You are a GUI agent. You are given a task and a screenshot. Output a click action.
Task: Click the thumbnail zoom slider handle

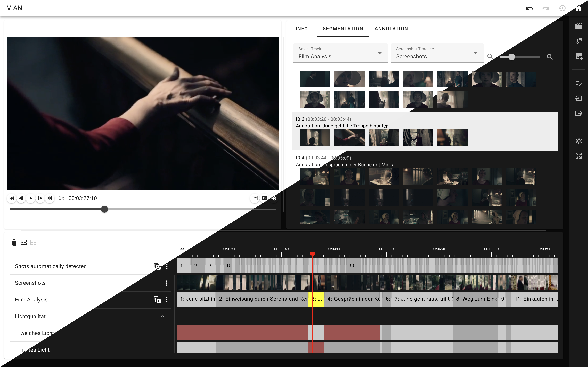click(511, 57)
